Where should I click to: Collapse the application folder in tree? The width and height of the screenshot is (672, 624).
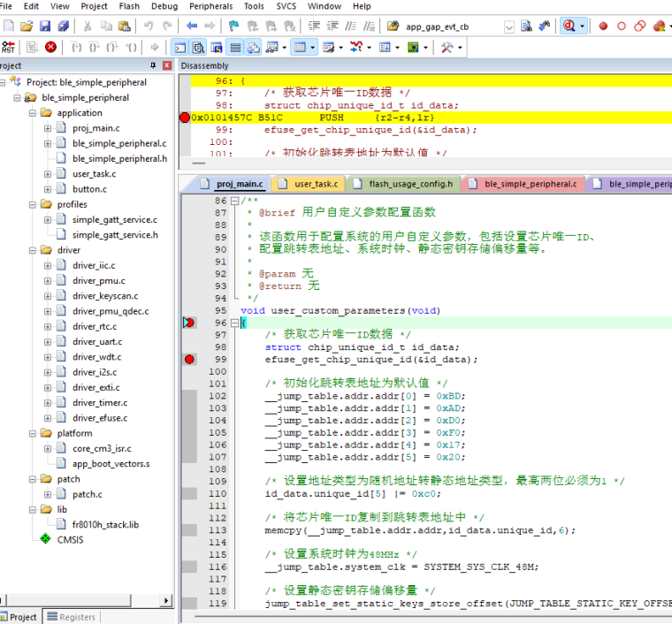pos(33,113)
